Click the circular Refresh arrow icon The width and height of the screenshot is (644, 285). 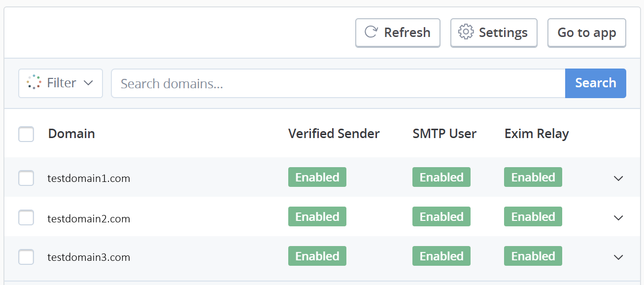[371, 33]
